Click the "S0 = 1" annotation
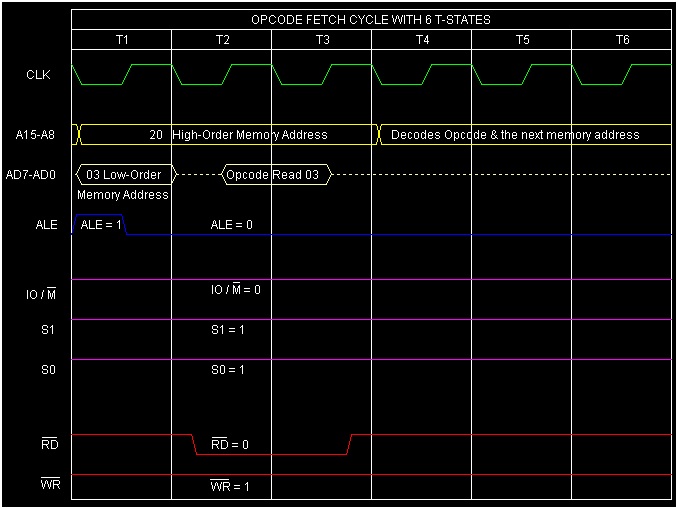Image resolution: width=678 pixels, height=509 pixels. 228,370
